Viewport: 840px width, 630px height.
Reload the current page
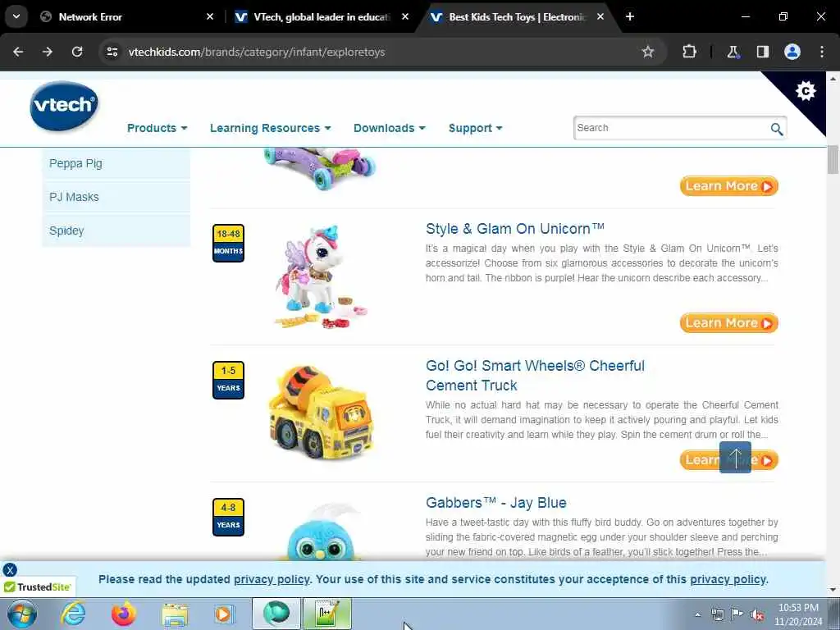[77, 52]
